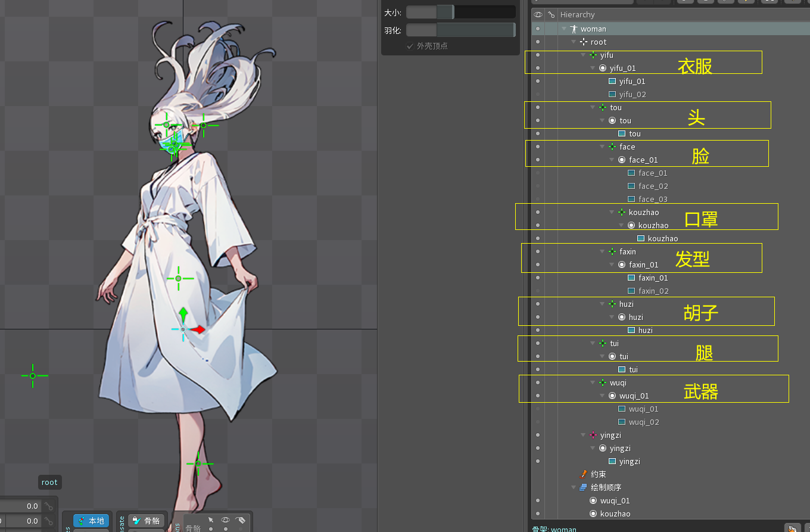This screenshot has width=810, height=532.
Task: Enable the 外壳顶点 checkbox
Action: pos(410,46)
